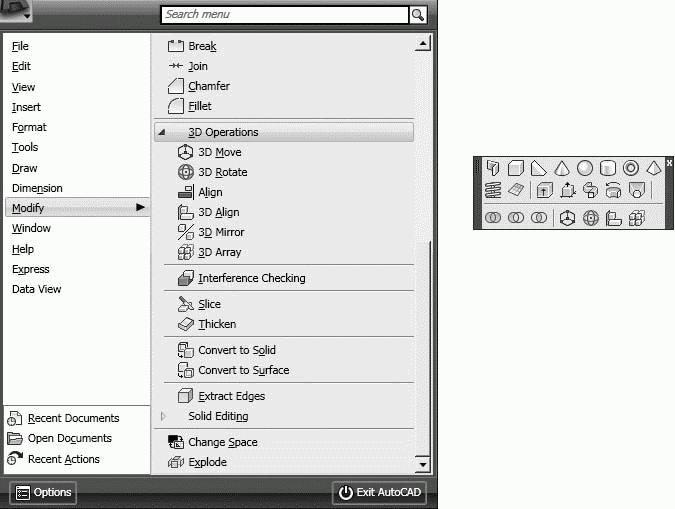This screenshot has height=509, width=675.
Task: Click the Search menu input field
Action: 284,15
